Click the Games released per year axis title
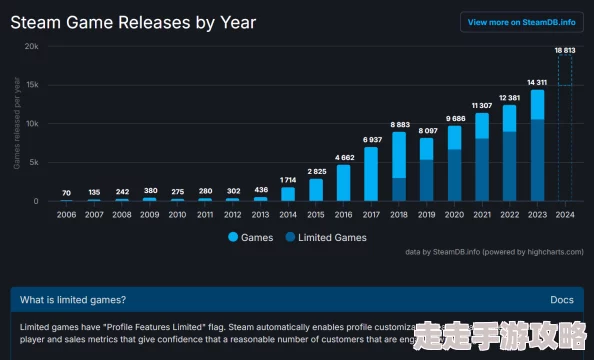594x360 pixels. tap(16, 123)
